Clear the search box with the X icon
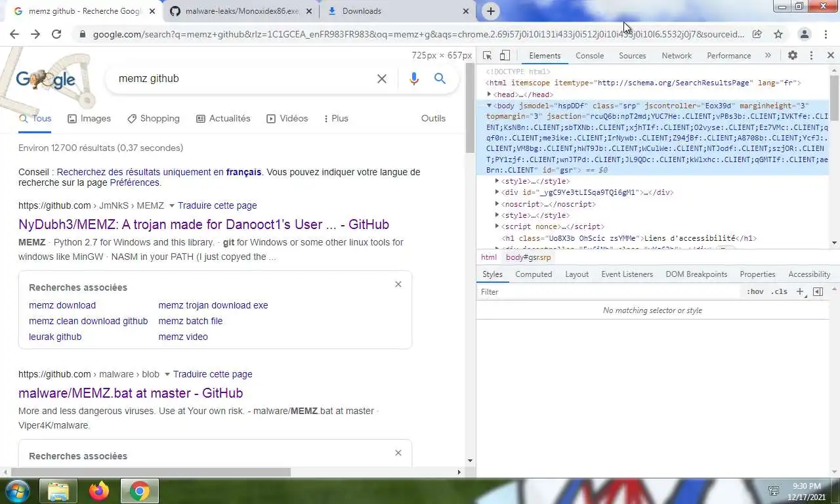Viewport: 840px width, 504px height. [381, 79]
